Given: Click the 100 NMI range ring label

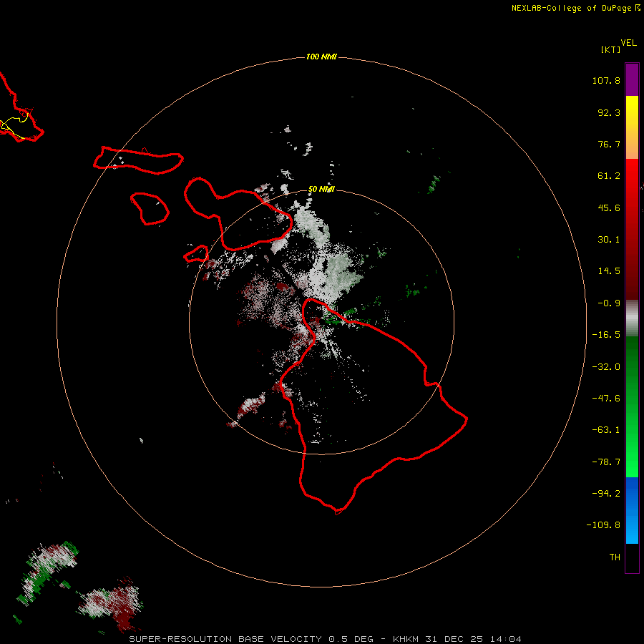Looking at the screenshot, I should coord(321,57).
